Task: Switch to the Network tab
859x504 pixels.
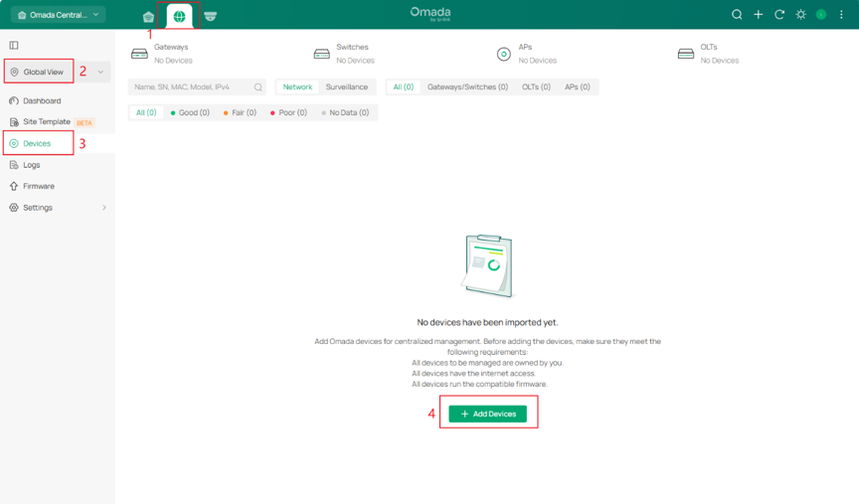Action: pos(297,87)
